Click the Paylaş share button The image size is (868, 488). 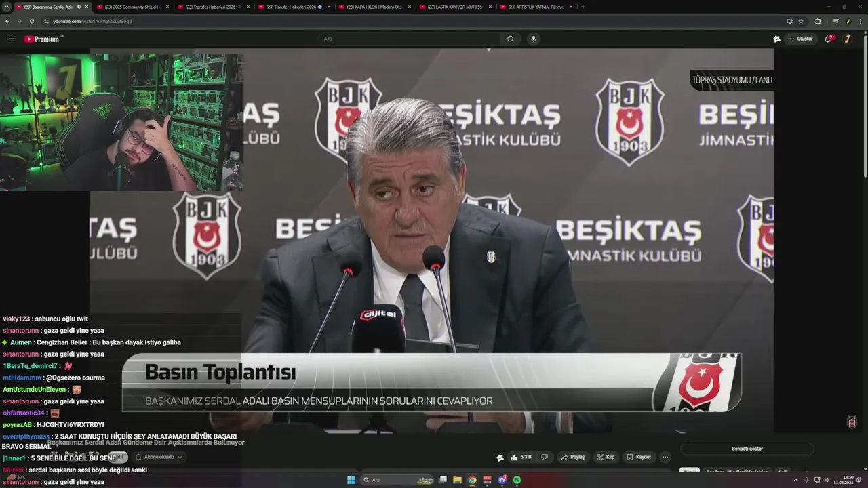pos(573,457)
